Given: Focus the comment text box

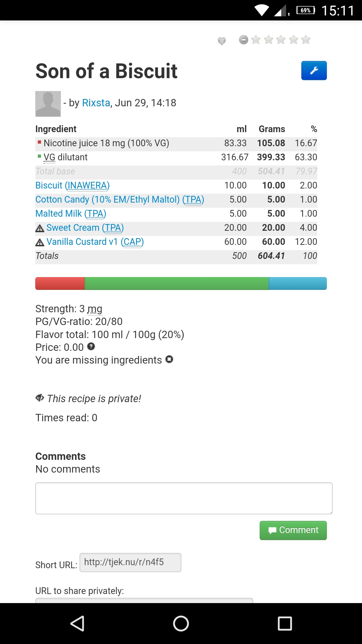Looking at the screenshot, I should pos(184,498).
